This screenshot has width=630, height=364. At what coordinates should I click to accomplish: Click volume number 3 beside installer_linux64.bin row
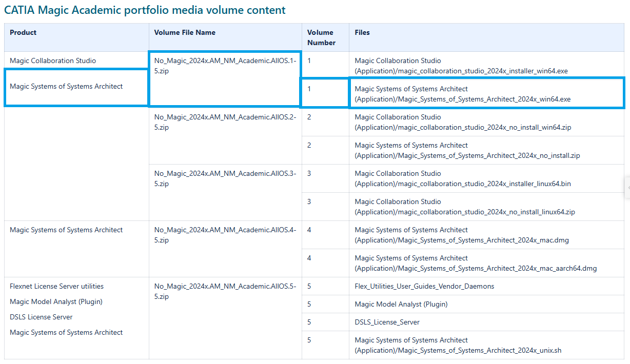click(x=309, y=173)
